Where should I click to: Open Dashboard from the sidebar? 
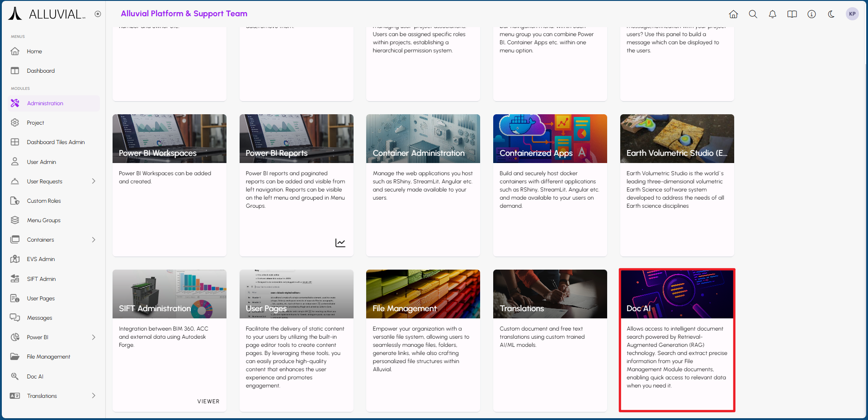(x=41, y=71)
